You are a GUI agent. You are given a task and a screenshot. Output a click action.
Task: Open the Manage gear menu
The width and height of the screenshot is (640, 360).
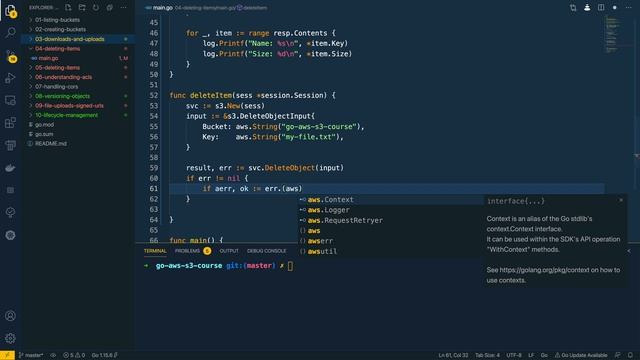click(x=10, y=338)
